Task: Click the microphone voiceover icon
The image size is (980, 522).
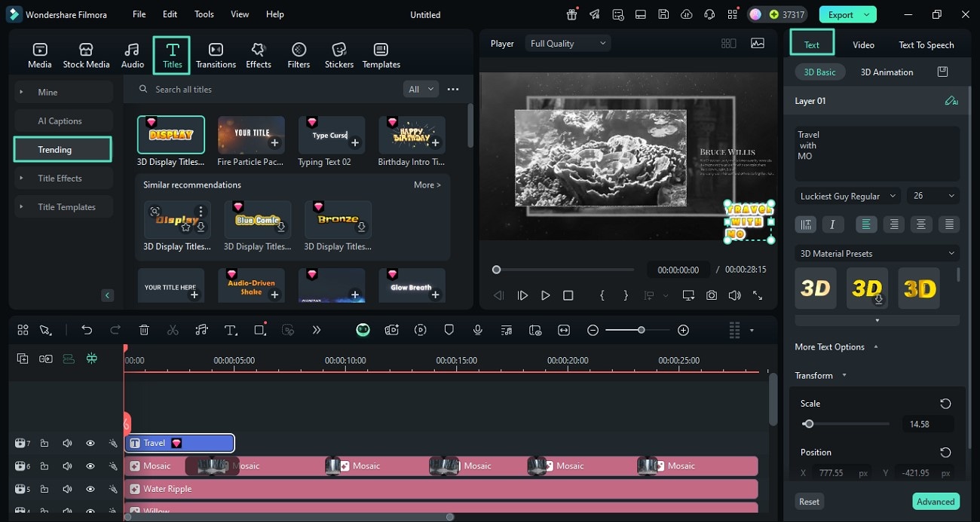Action: pos(477,330)
